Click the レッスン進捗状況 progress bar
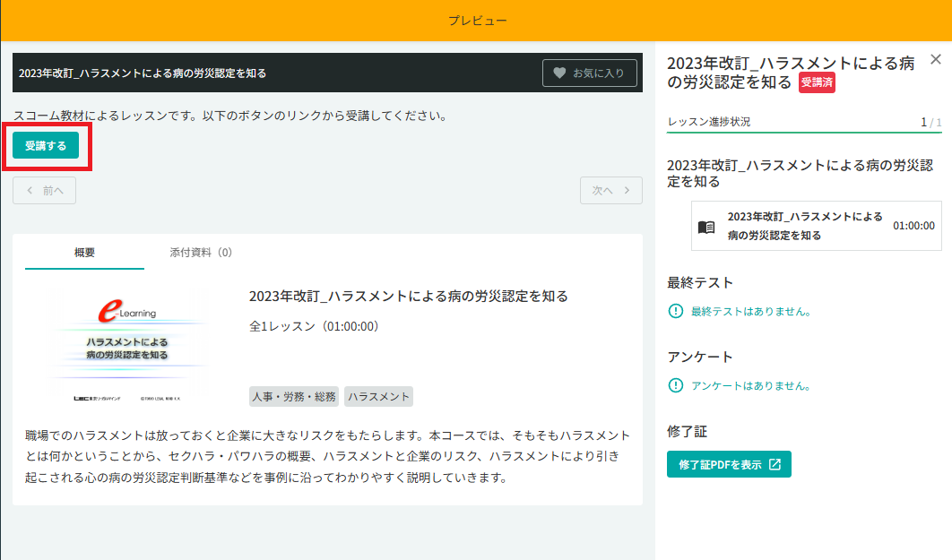Viewport: 952px width, 560px height. coord(804,132)
